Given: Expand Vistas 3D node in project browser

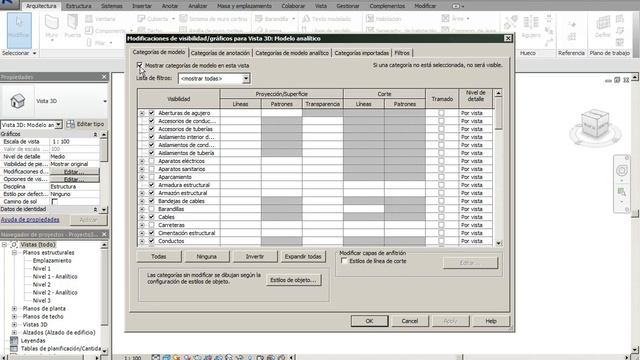Looking at the screenshot, I should (14, 324).
